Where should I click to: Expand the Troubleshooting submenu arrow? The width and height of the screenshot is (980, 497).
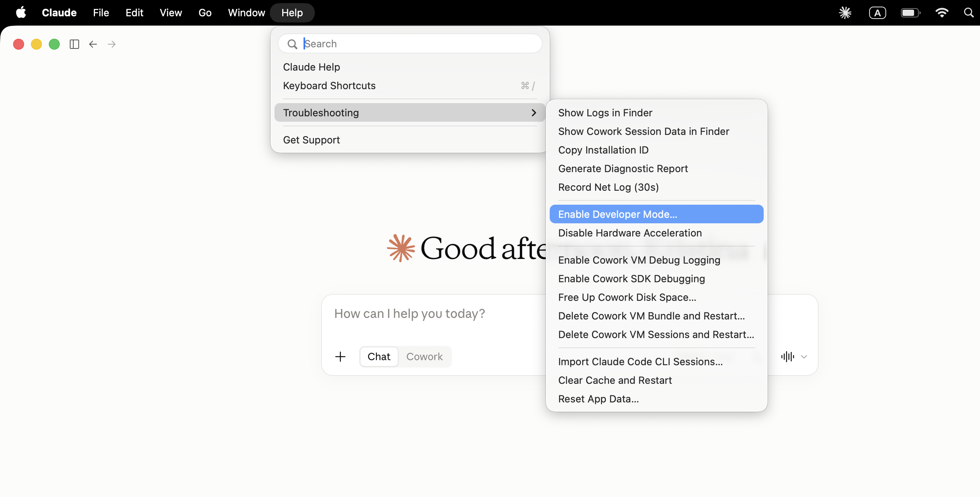point(534,113)
